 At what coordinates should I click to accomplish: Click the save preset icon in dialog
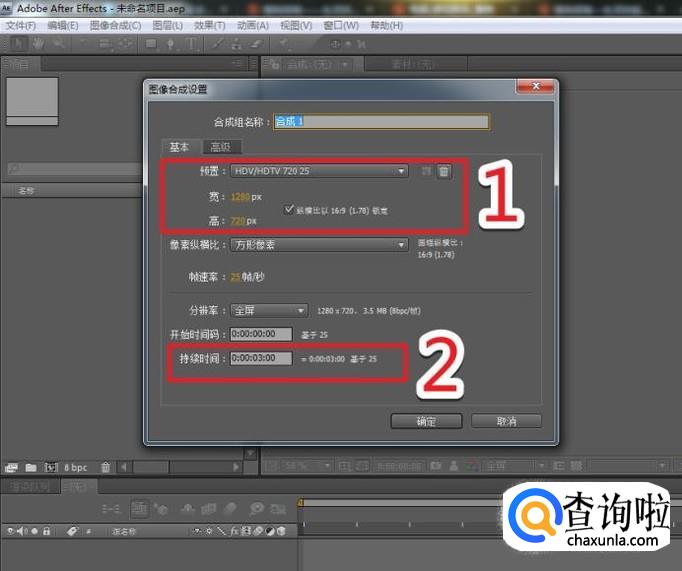[x=426, y=171]
